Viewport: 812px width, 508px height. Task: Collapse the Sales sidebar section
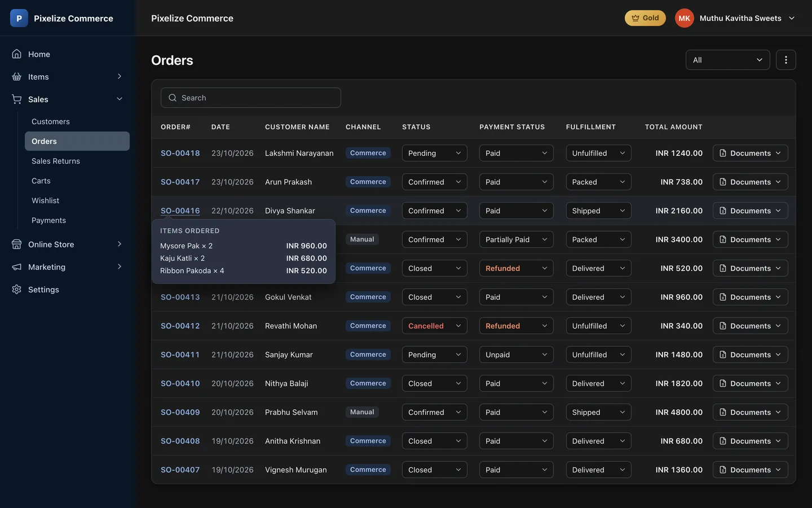119,99
